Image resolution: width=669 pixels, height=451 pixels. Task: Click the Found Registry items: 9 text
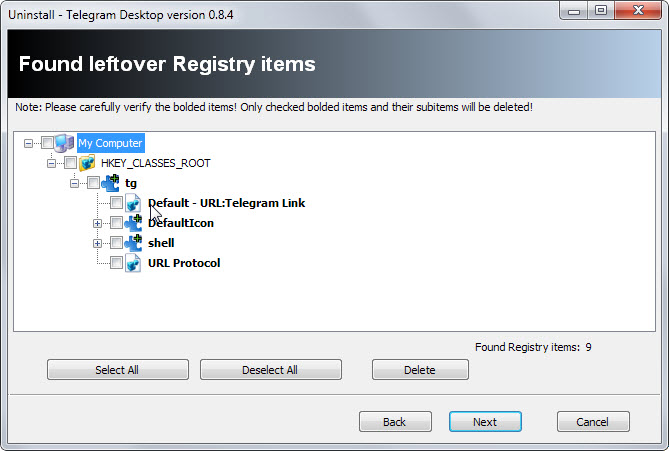pos(533,347)
